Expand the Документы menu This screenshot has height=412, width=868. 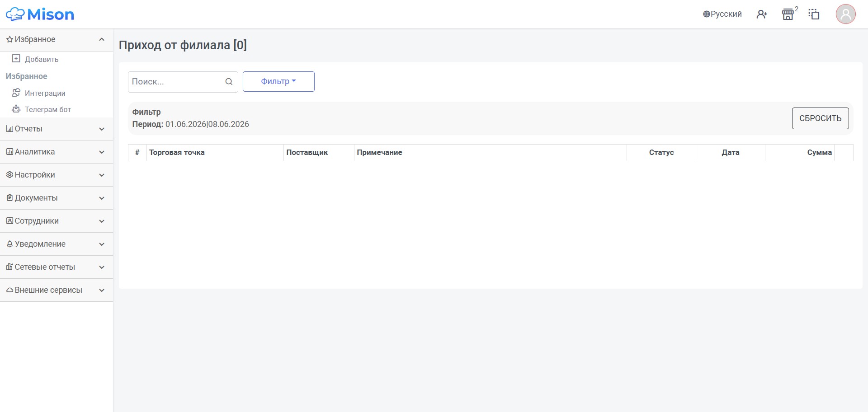point(57,198)
